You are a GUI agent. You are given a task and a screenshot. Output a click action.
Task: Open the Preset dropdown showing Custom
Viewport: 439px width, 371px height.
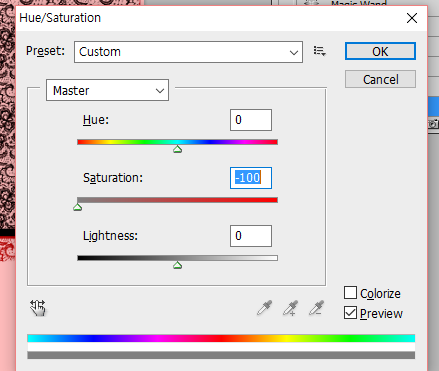click(x=188, y=52)
